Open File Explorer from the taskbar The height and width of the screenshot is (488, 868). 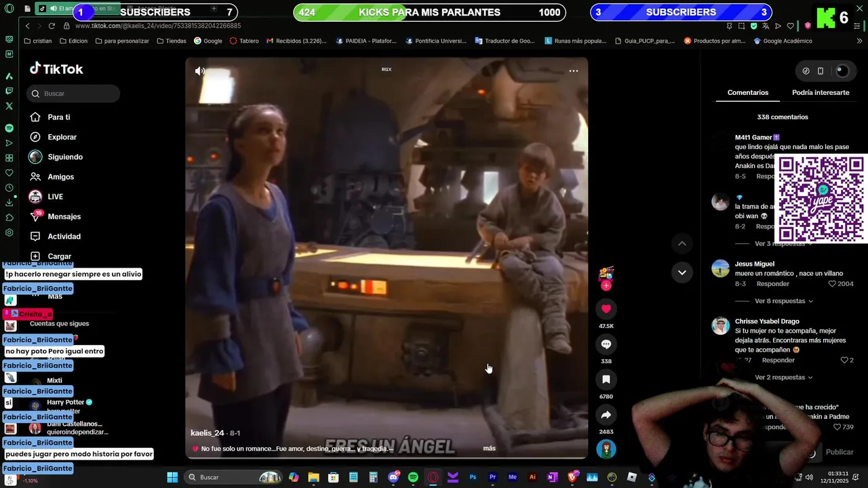(x=313, y=477)
